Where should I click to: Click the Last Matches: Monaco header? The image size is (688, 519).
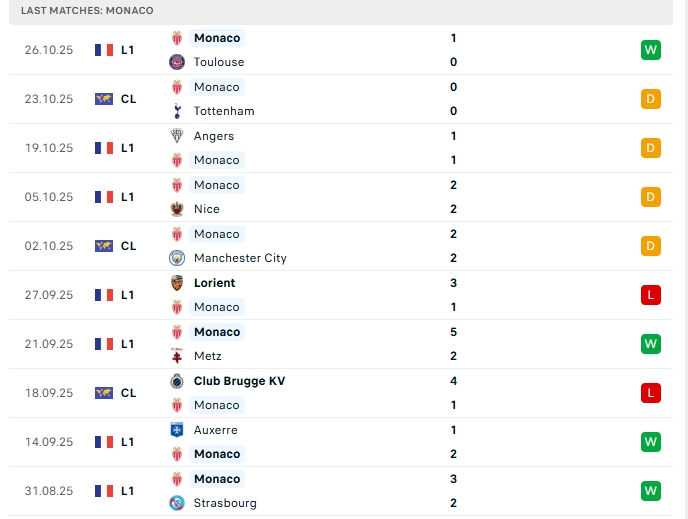pos(87,10)
